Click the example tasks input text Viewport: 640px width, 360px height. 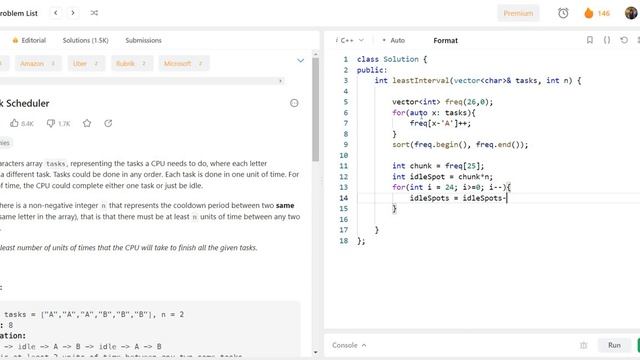click(94, 315)
